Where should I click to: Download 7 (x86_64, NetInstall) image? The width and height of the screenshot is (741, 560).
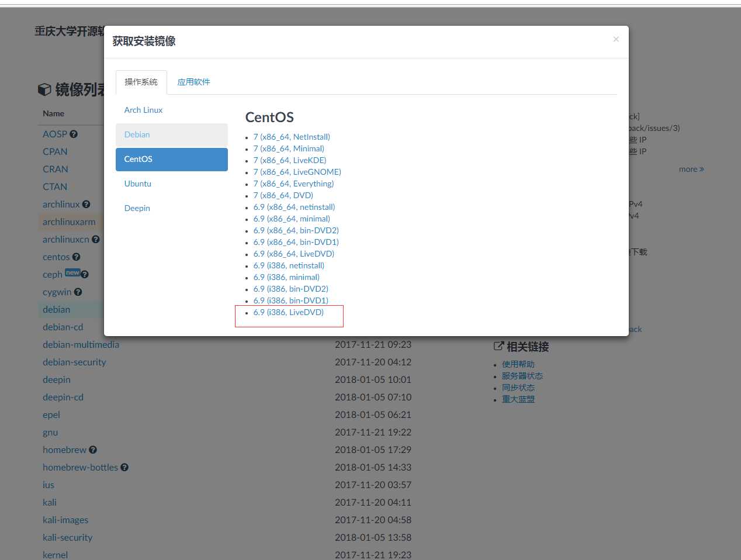[292, 137]
